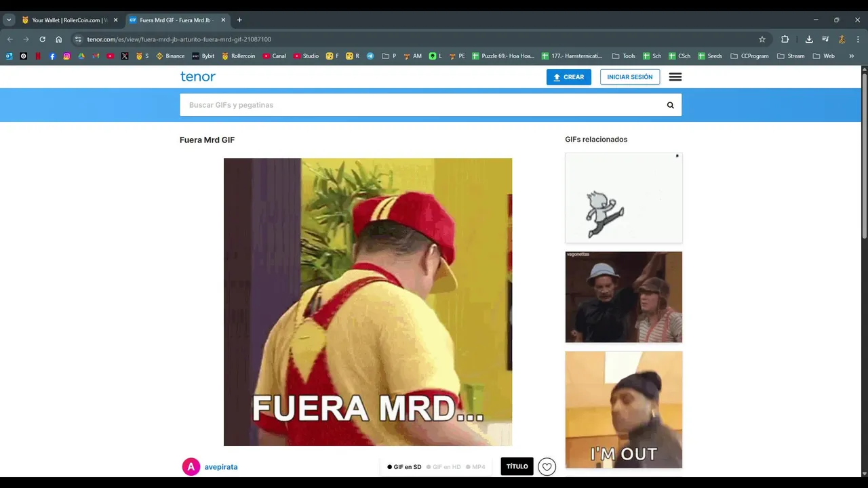
Task: Click the search magnifier icon
Action: 671,105
